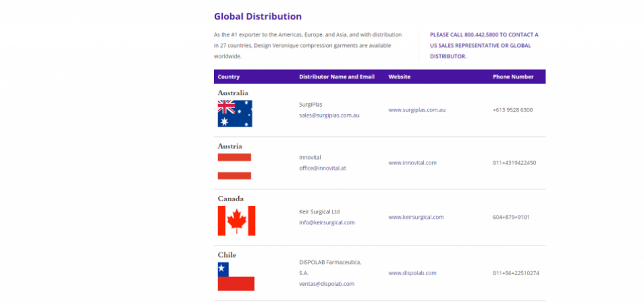The width and height of the screenshot is (644, 302).
Task: Click phone number 011+56+22510274
Action: [x=516, y=273]
